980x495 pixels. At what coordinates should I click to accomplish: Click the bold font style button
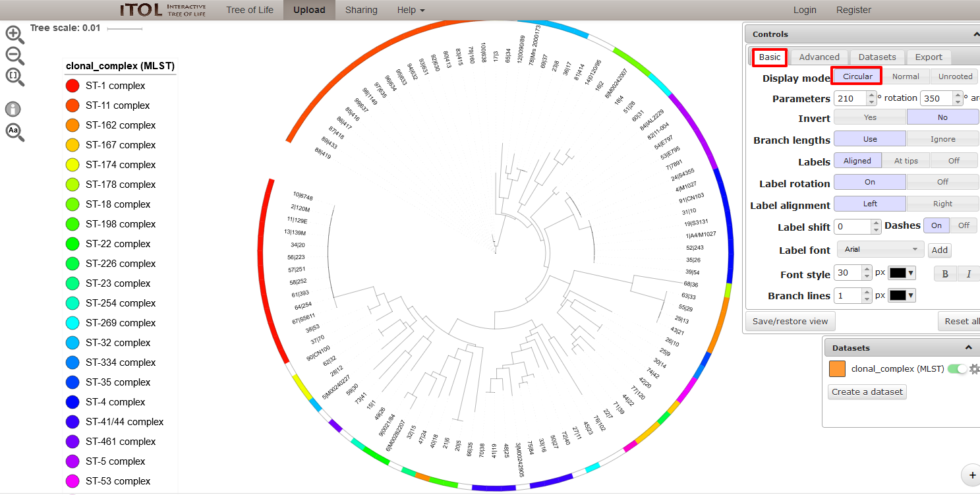(945, 274)
